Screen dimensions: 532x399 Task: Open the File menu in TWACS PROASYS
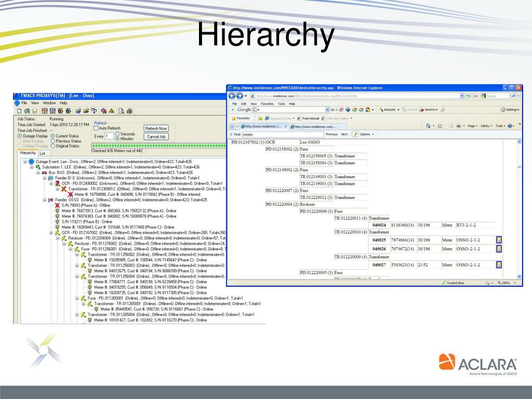24,103
